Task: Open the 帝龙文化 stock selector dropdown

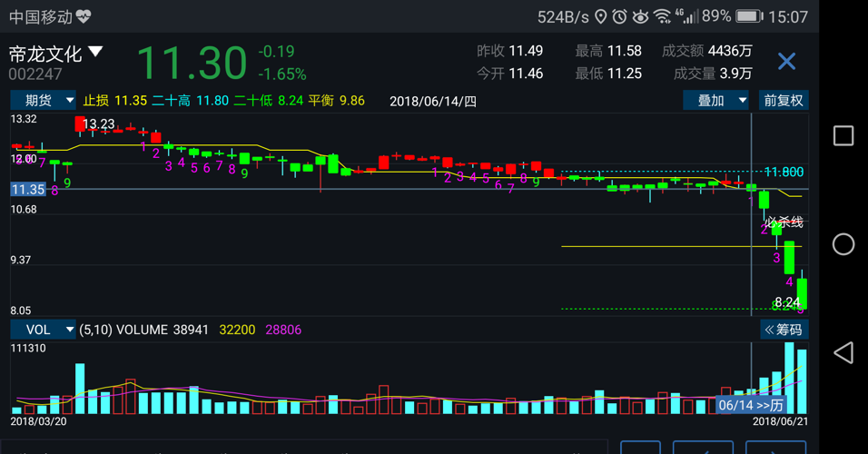Action: pos(56,54)
